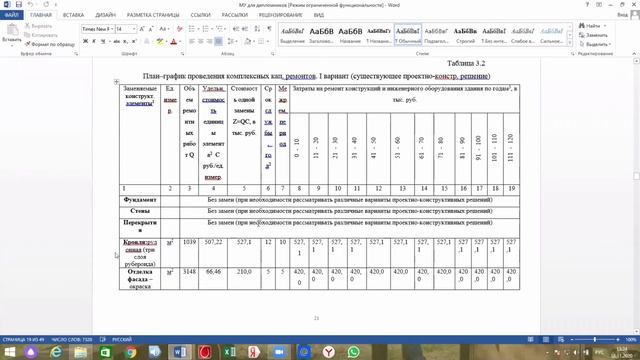Image resolution: width=640 pixels, height=360 pixels.
Task: Expand the styles gallery
Action: pyautogui.click(x=570, y=42)
